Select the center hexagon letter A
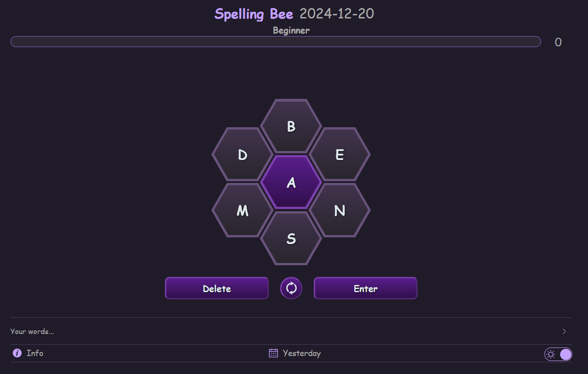Image resolution: width=588 pixels, height=374 pixels. pyautogui.click(x=291, y=182)
